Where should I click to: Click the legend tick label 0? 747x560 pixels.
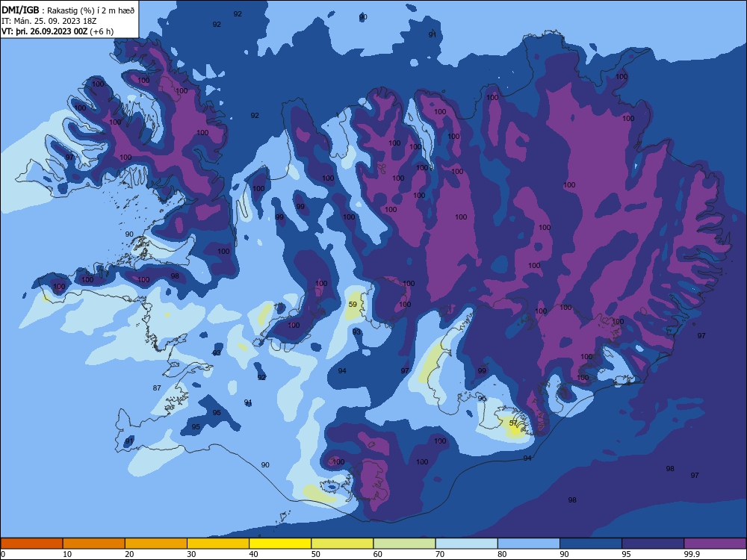click(x=3, y=554)
